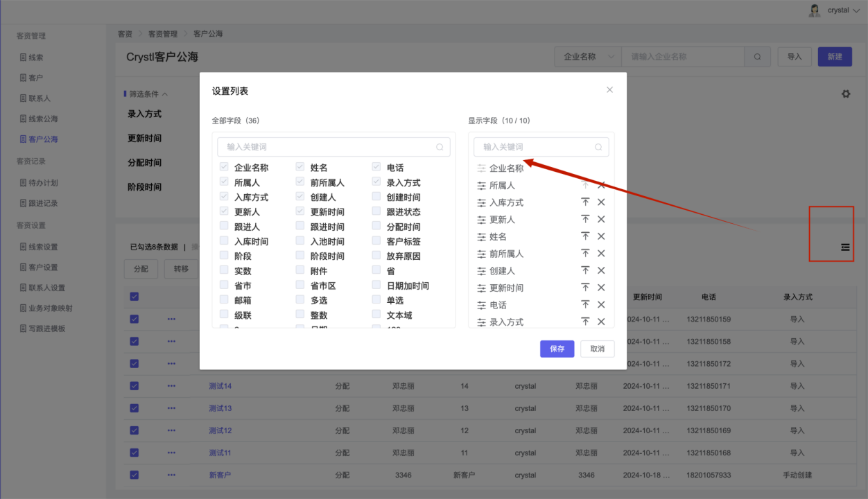Check the 跟进状态 field checkbox
The width and height of the screenshot is (868, 499).
[376, 211]
